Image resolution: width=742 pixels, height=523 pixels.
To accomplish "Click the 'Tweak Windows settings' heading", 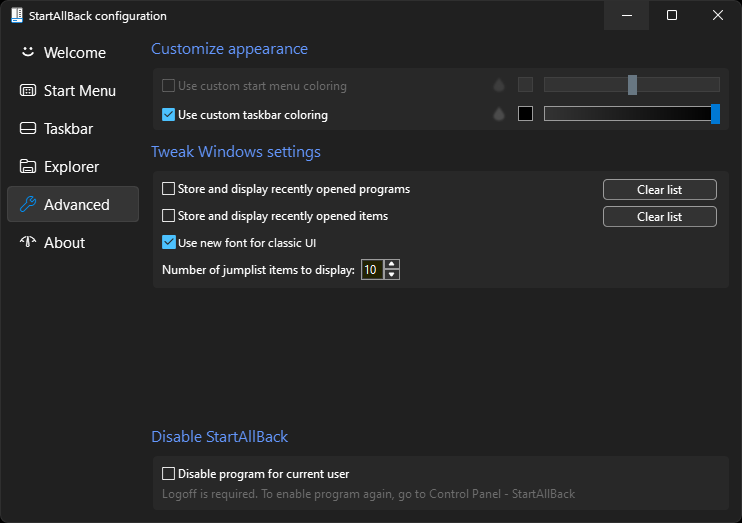I will coord(236,151).
